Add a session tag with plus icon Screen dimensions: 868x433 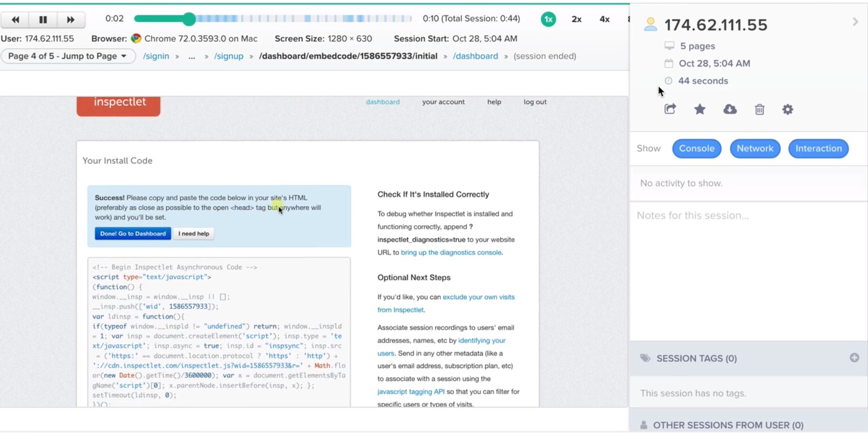[854, 358]
